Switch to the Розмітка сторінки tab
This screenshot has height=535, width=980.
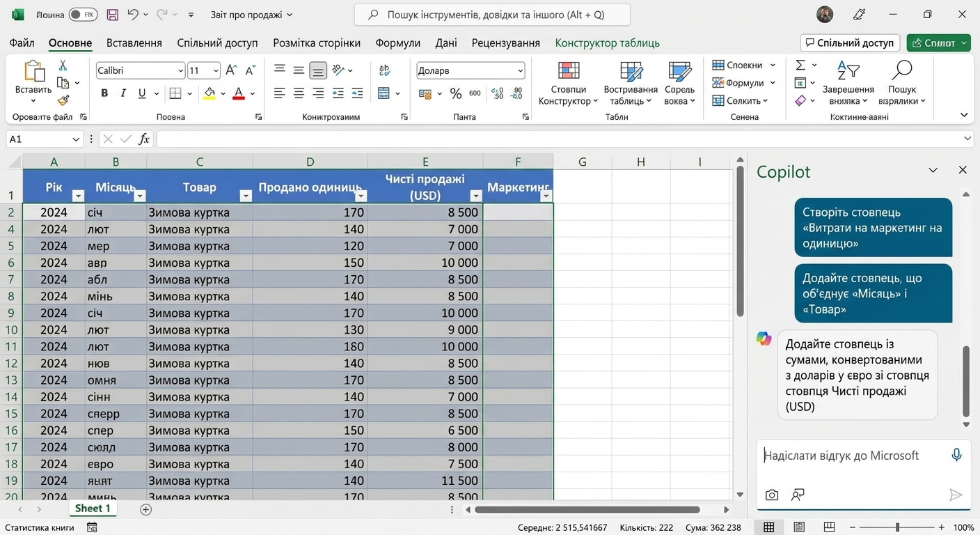click(x=317, y=42)
